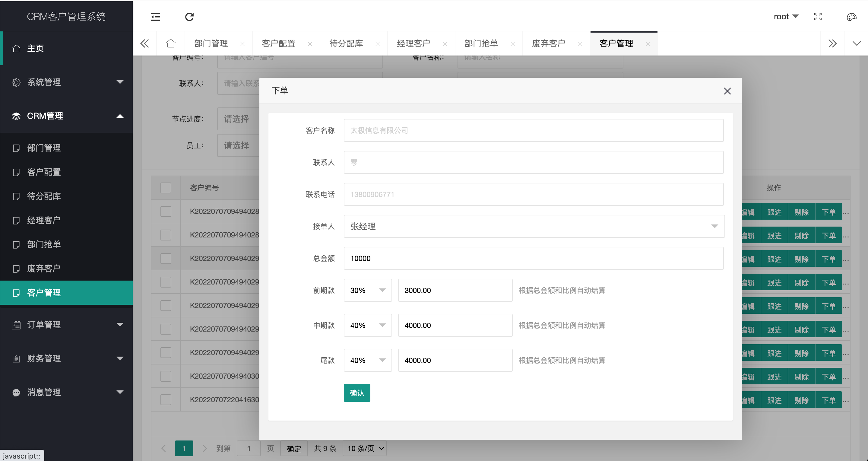Expand the 消息管理 menu
The height and width of the screenshot is (461, 868).
pyautogui.click(x=120, y=392)
